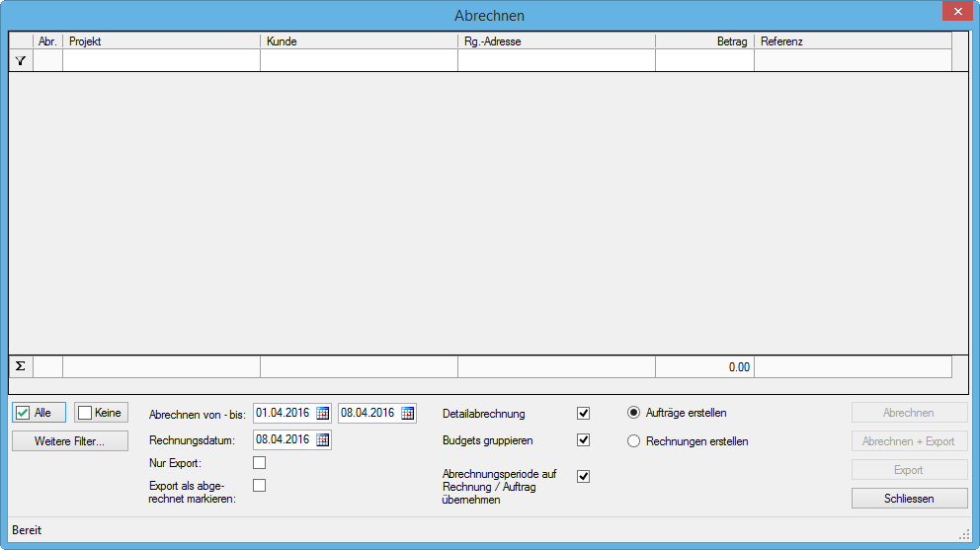Click the Betrag column header
The image size is (980, 550).
point(703,41)
